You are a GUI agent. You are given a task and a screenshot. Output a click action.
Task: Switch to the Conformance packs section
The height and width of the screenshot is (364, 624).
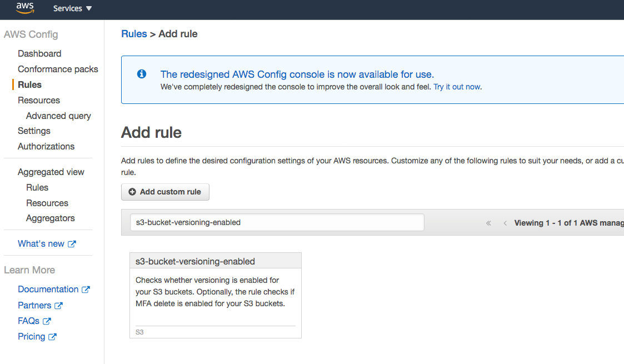(x=58, y=69)
